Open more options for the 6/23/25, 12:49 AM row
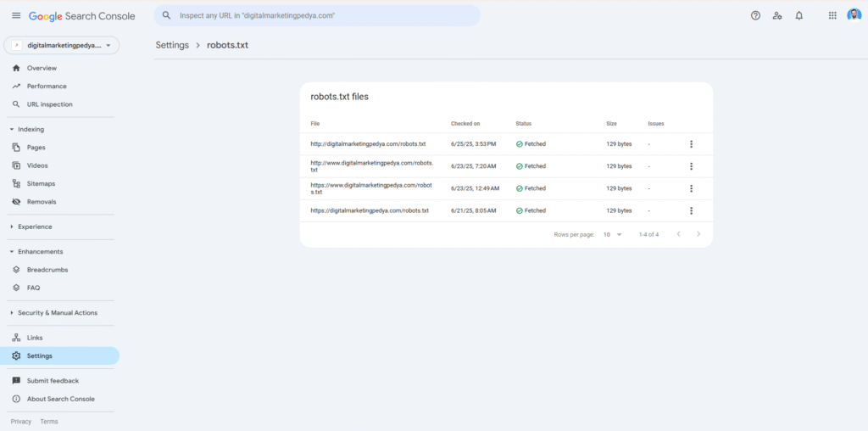Image resolution: width=868 pixels, height=431 pixels. (691, 188)
